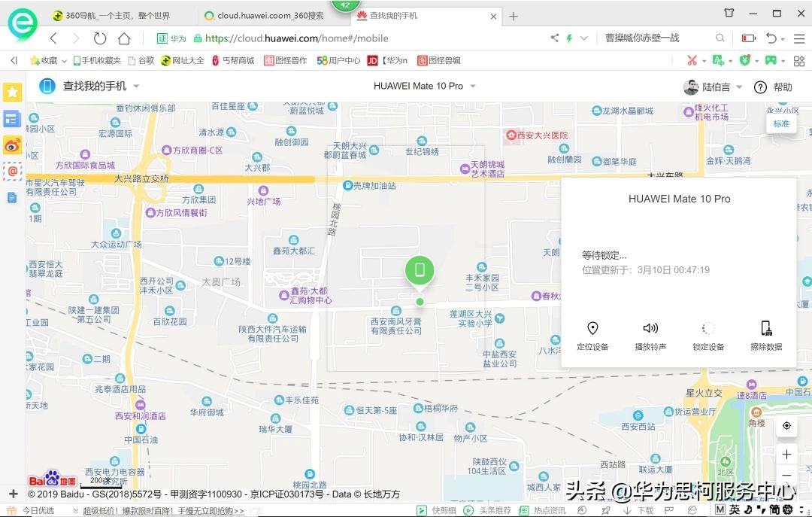
Task: Expand address bar dropdown chevron
Action: point(584,38)
